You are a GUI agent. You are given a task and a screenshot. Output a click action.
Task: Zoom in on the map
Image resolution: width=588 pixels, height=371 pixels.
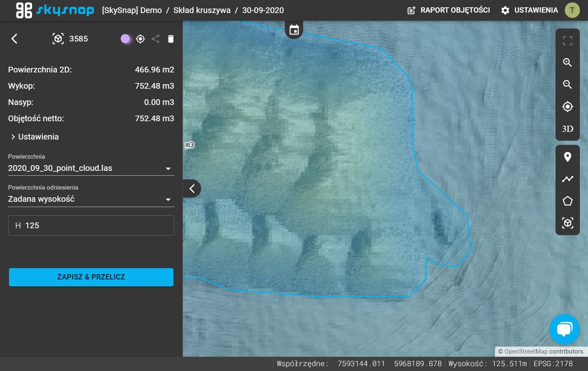[567, 62]
